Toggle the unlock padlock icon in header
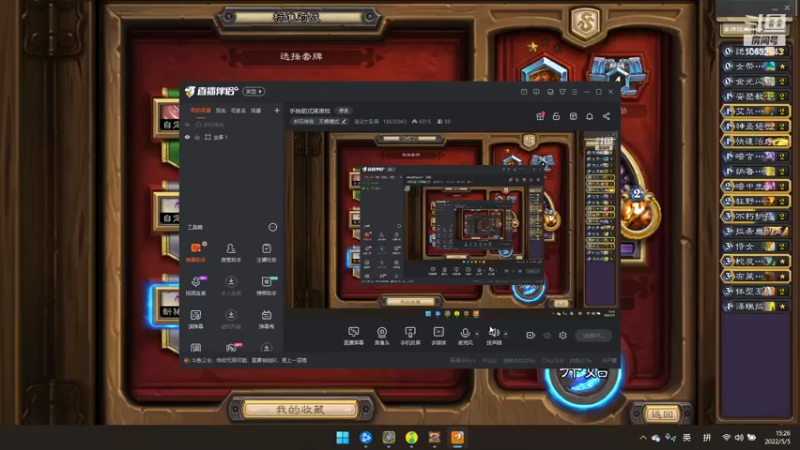The image size is (800, 450). [556, 116]
